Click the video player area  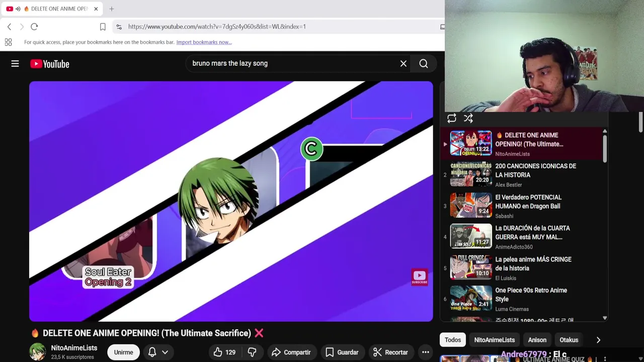pos(231,201)
